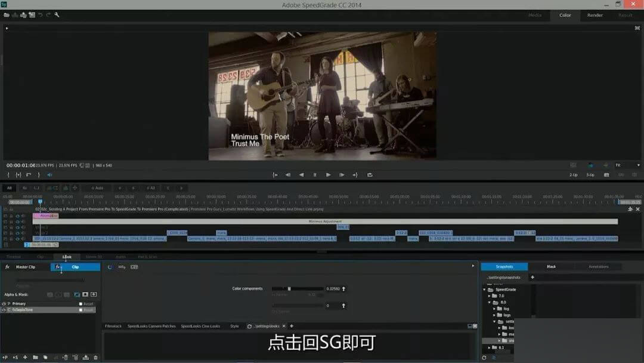Delete selected layer using trash icon
Image resolution: width=644 pixels, height=363 pixels.
pos(95,357)
